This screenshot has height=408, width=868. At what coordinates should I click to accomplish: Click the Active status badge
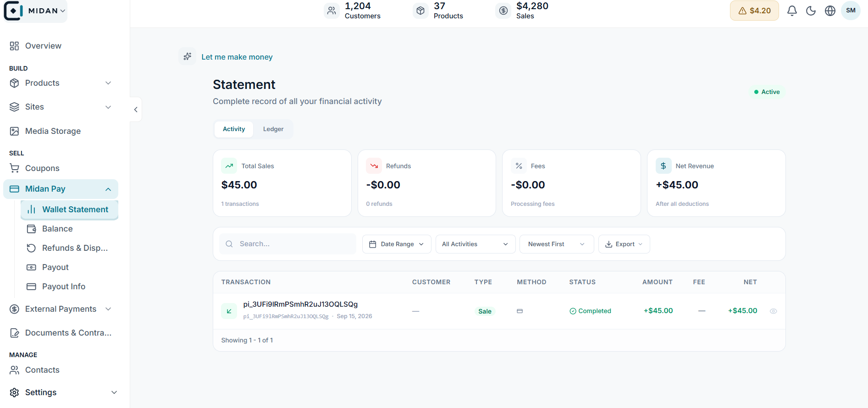click(767, 92)
